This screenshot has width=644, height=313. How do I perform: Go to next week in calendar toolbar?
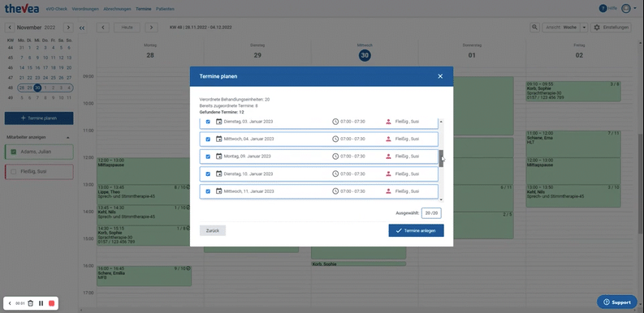click(x=152, y=28)
